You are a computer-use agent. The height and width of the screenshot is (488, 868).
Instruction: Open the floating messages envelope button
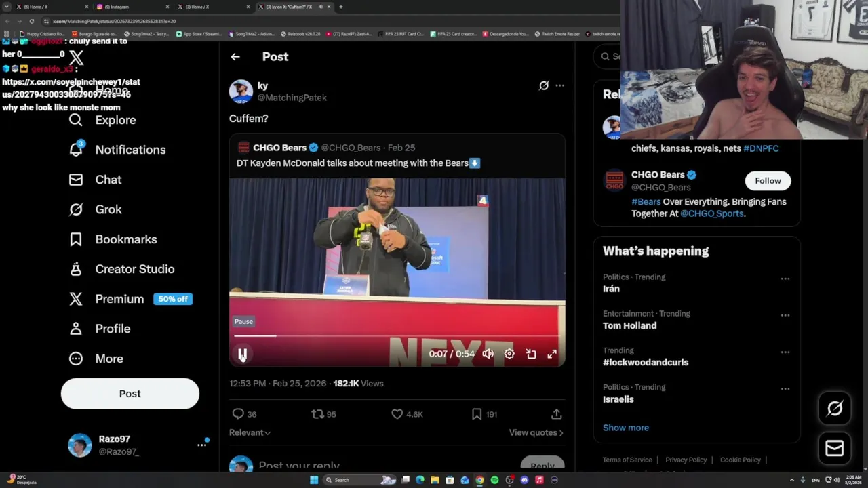pos(835,448)
